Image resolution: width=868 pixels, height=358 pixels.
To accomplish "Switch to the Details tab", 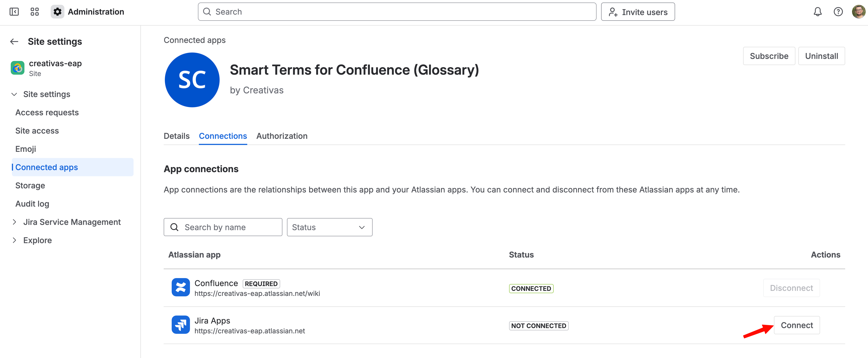I will point(176,136).
